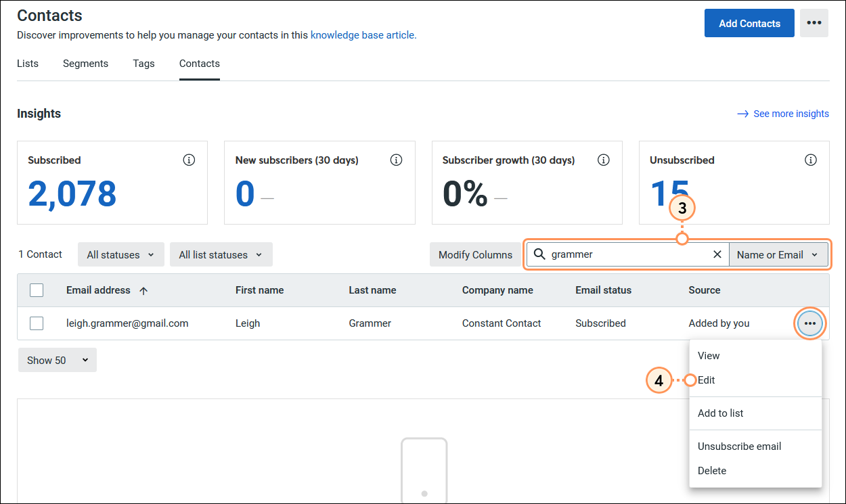
Task: Open the knowledge base article link
Action: click(363, 35)
